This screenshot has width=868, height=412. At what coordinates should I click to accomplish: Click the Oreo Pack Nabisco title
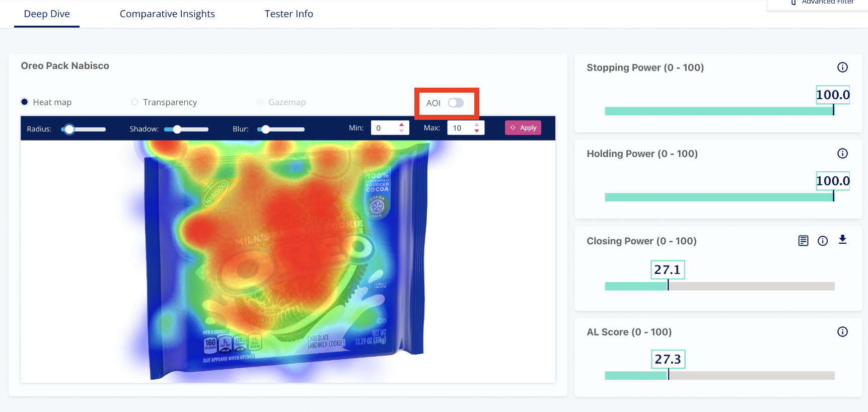pos(65,66)
